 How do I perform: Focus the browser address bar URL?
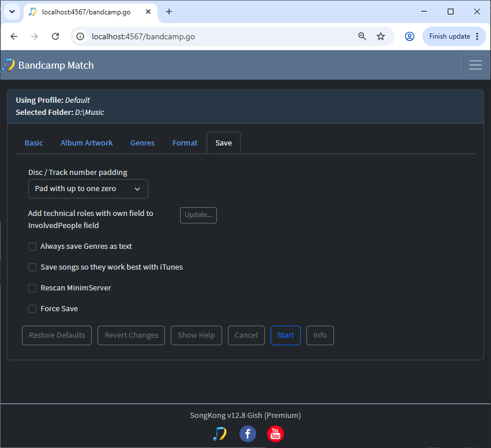[x=143, y=36]
